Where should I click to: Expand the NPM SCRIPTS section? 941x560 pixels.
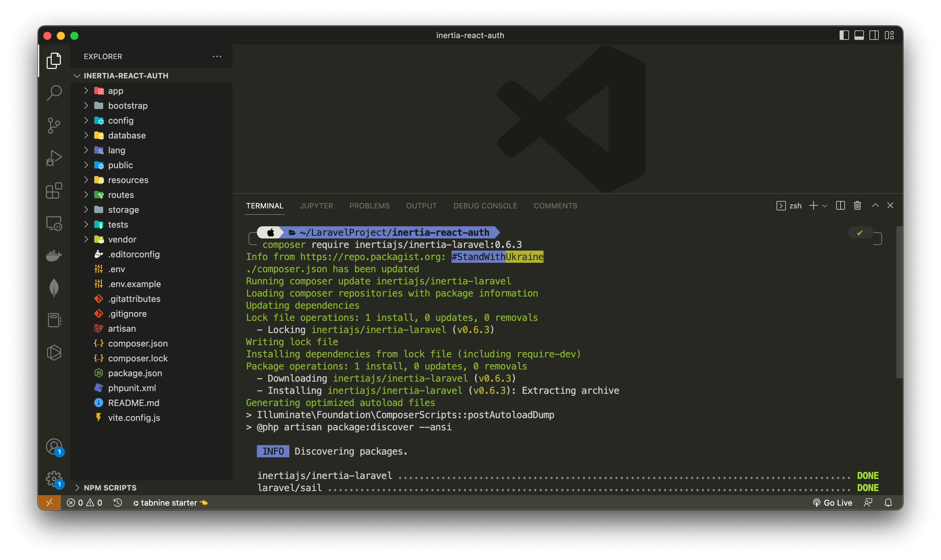[x=110, y=487]
